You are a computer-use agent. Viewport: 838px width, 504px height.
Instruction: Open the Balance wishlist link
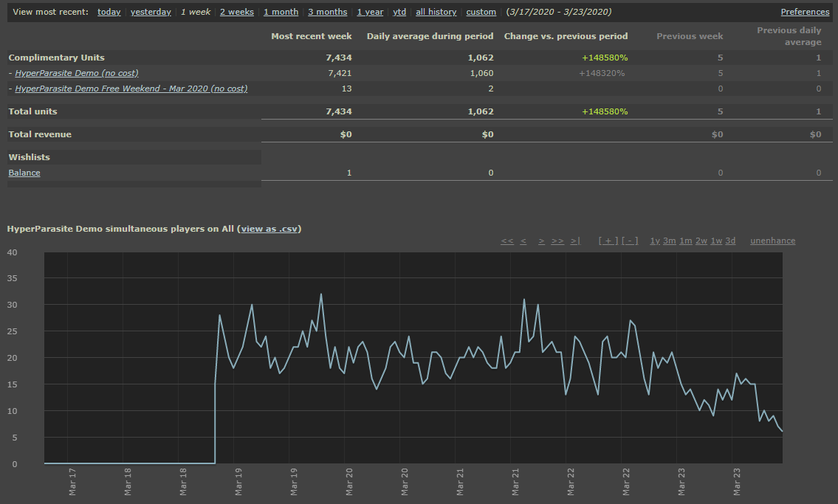(24, 173)
